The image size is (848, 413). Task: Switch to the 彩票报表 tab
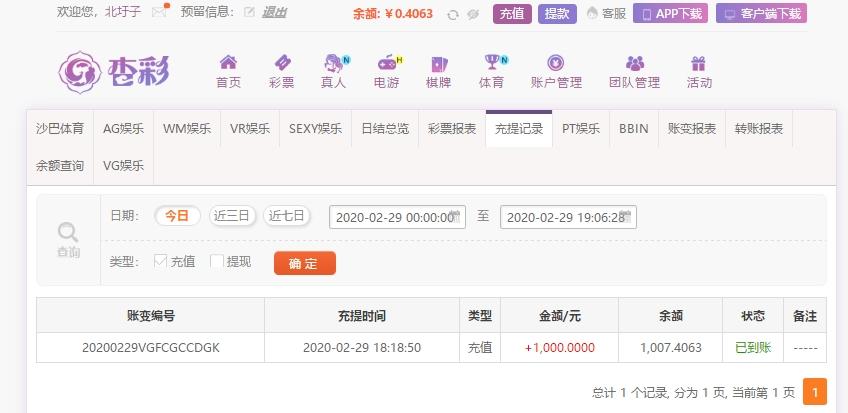click(x=452, y=129)
